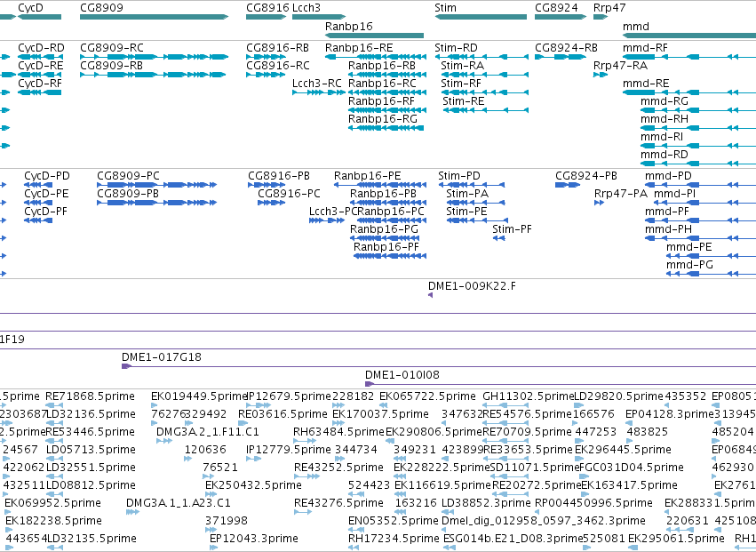Select the mmd-RF transcript label
This screenshot has height=552, width=756.
click(645, 48)
